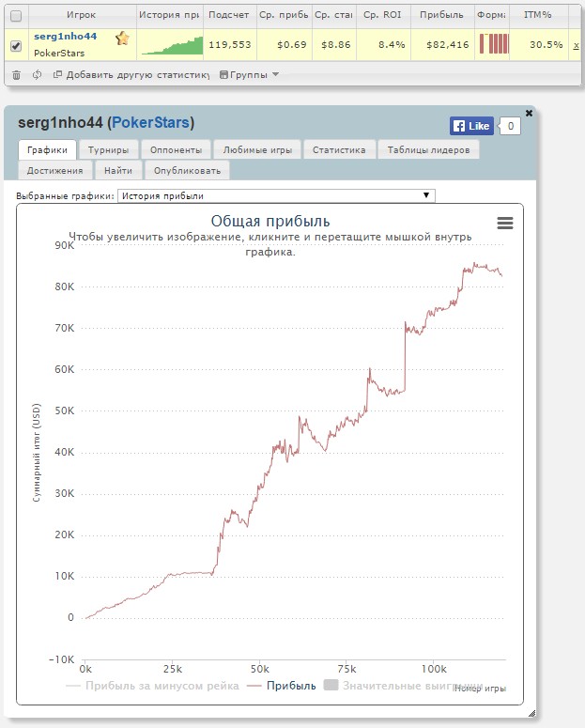Click the trash delete icon
The height and width of the screenshot is (728, 585).
point(16,74)
